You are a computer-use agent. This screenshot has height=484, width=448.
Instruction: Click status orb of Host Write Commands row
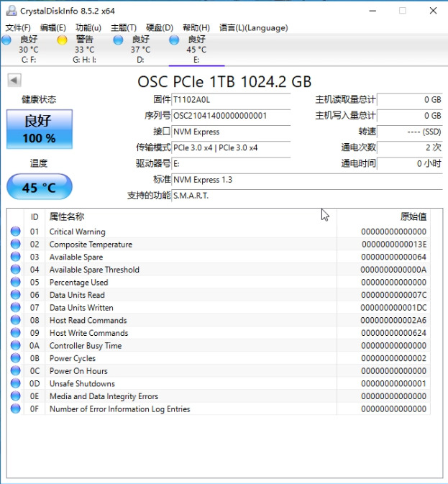(15, 332)
